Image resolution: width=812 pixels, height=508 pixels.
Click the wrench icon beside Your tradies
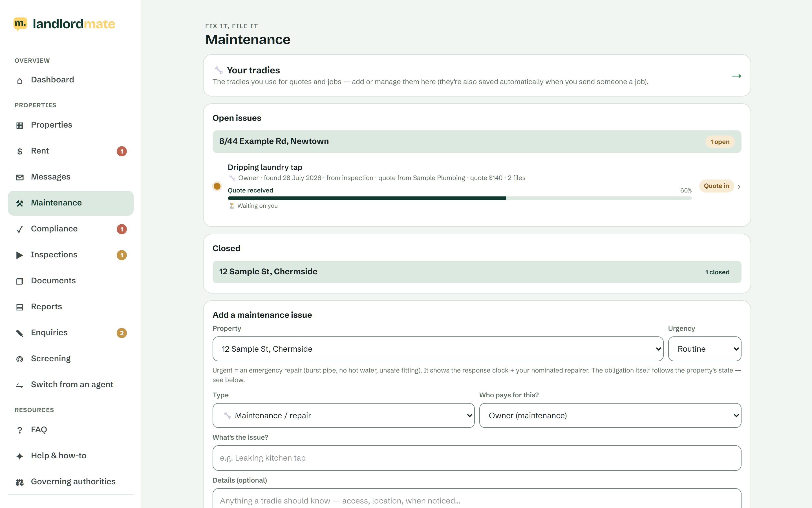219,70
